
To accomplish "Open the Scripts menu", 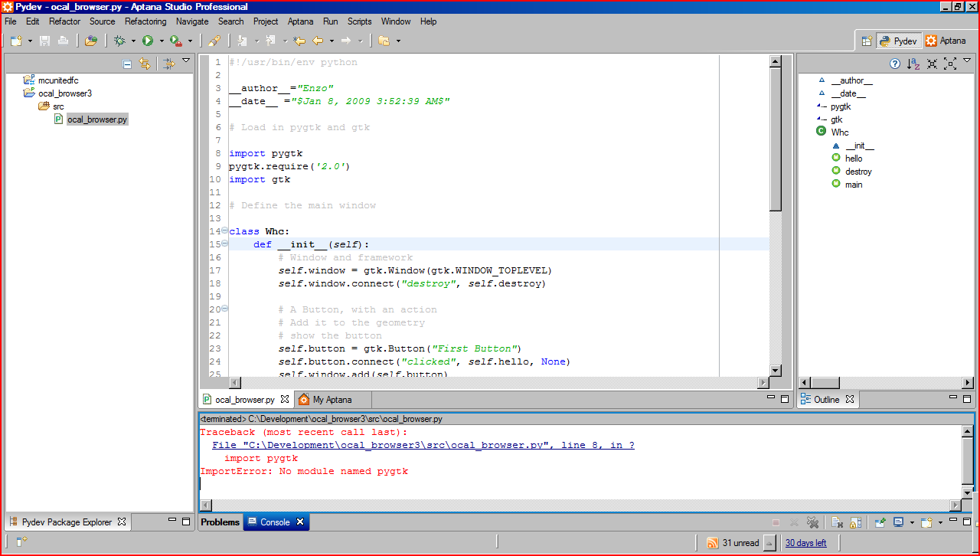I will pyautogui.click(x=359, y=21).
